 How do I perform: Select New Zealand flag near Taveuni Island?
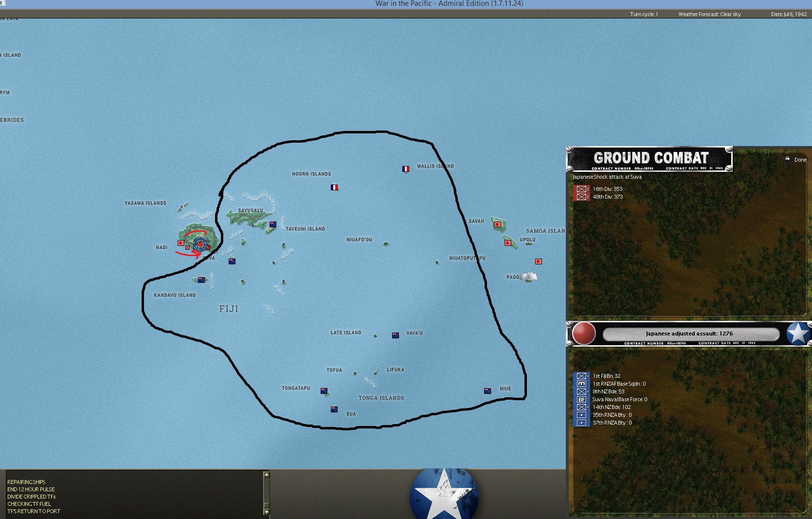pyautogui.click(x=272, y=224)
